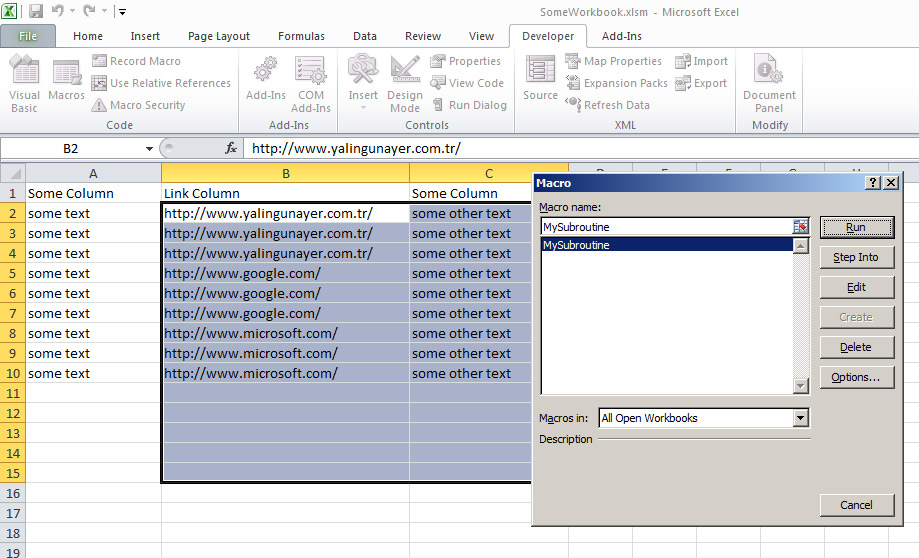Click Refresh Data
Viewport: 919px width, 558px height.
(607, 105)
